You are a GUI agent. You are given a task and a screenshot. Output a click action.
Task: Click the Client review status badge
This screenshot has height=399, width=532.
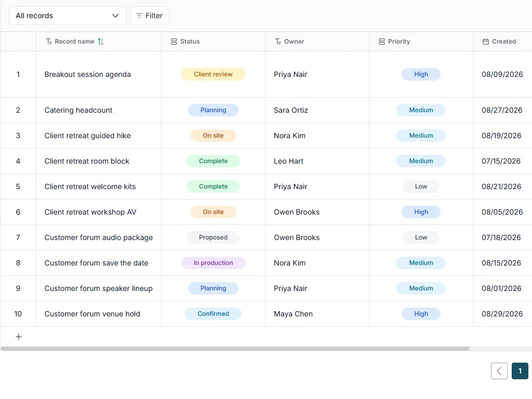point(213,74)
